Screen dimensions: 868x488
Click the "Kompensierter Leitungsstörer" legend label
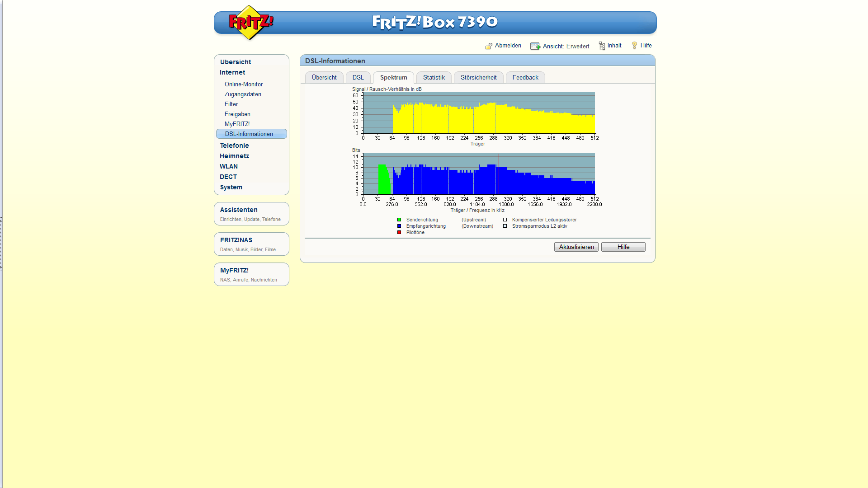coord(544,220)
